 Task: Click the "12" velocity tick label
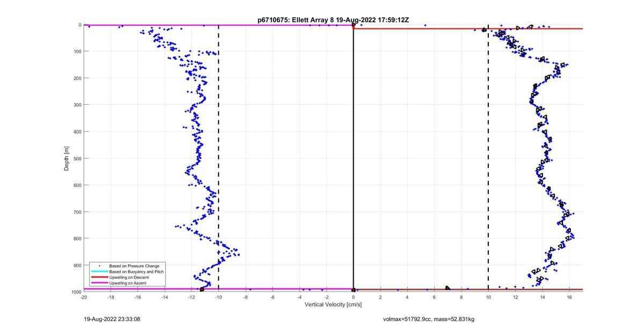(515, 297)
